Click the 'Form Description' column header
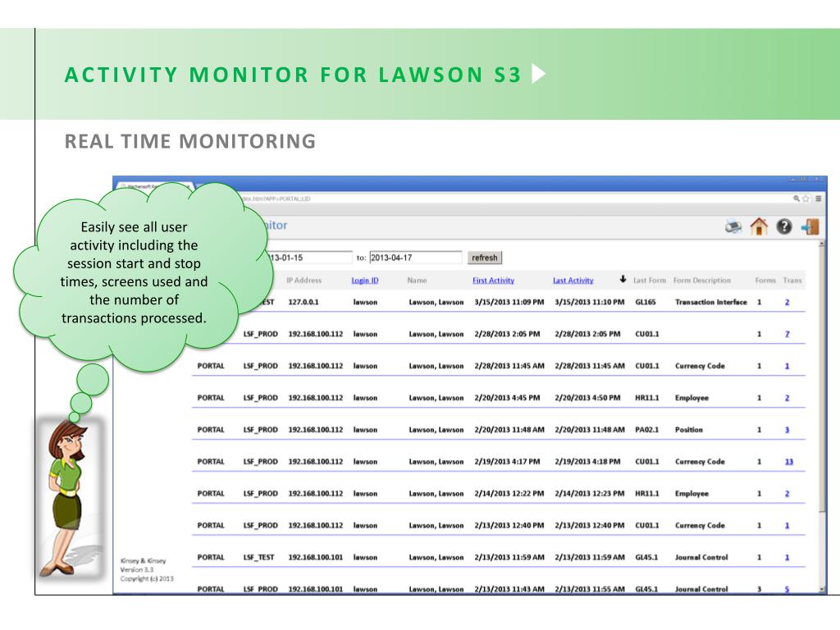 [702, 281]
